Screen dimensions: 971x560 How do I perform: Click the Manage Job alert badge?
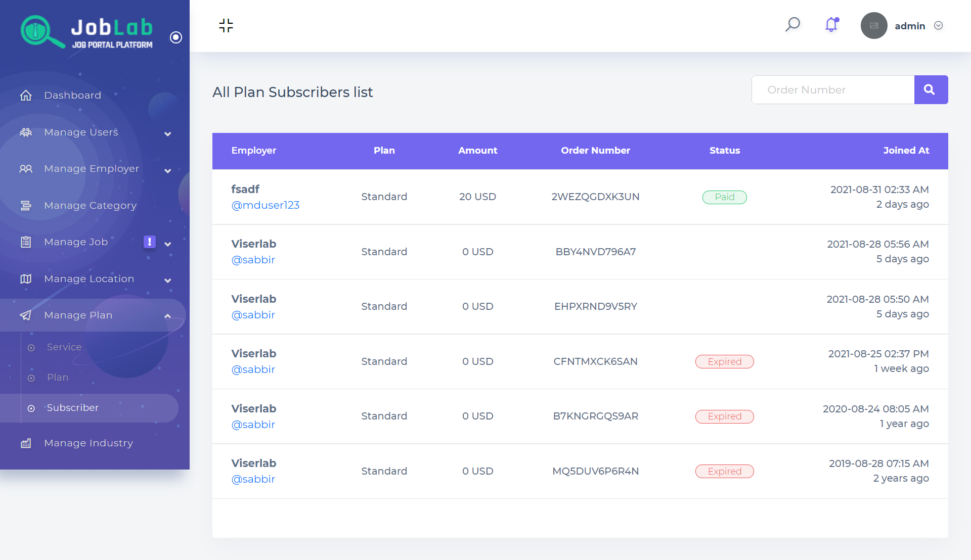click(149, 242)
